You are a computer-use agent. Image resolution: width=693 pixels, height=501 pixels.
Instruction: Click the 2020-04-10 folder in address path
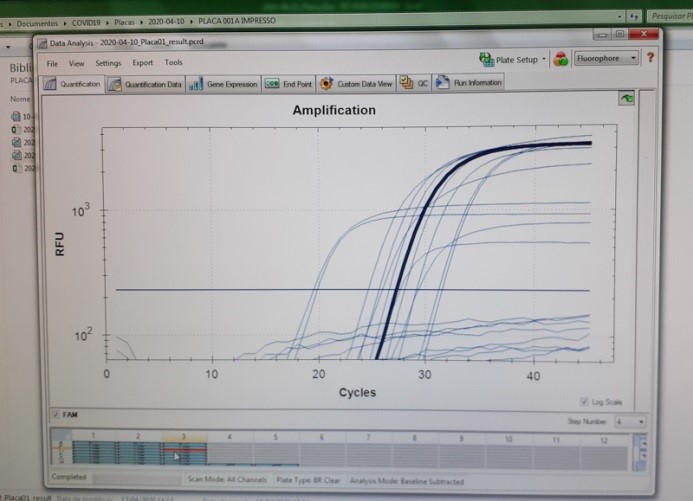pos(162,20)
